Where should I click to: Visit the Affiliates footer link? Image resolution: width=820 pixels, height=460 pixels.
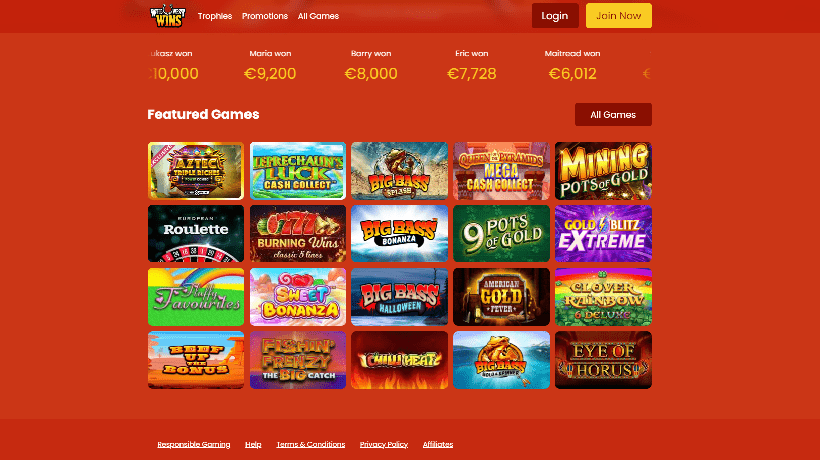point(438,444)
